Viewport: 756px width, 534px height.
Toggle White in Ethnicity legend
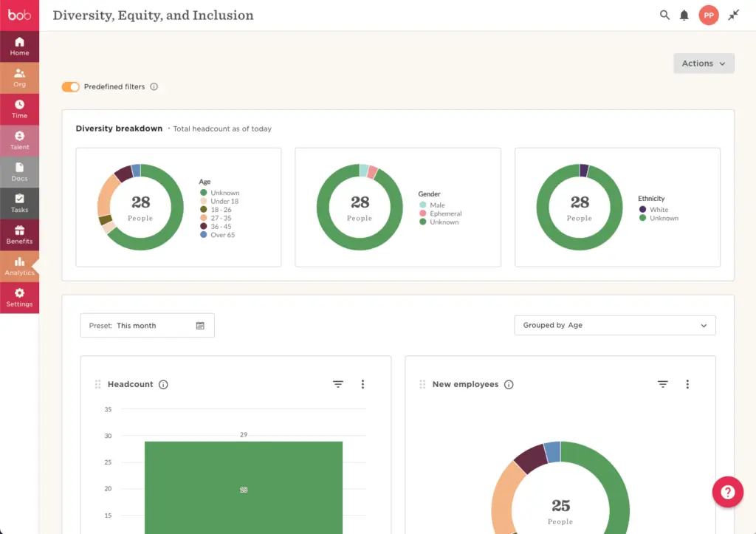pos(653,209)
